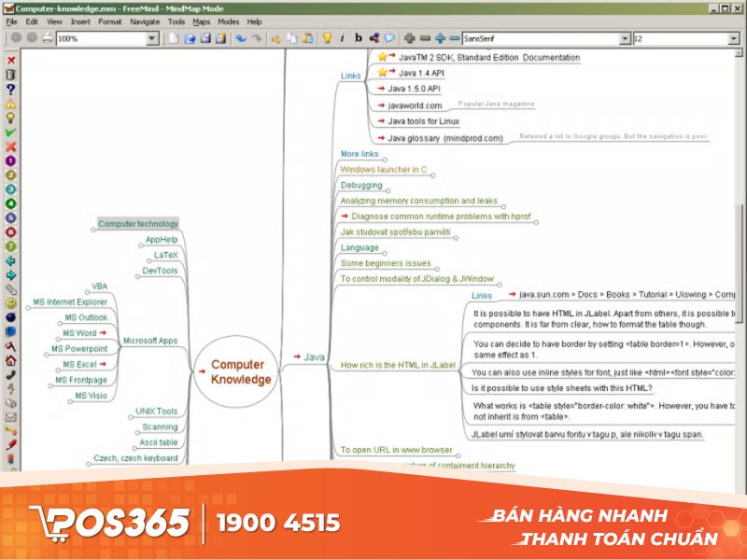Select the MS Visio node
Viewport: 747px width, 560px height.
(x=91, y=396)
